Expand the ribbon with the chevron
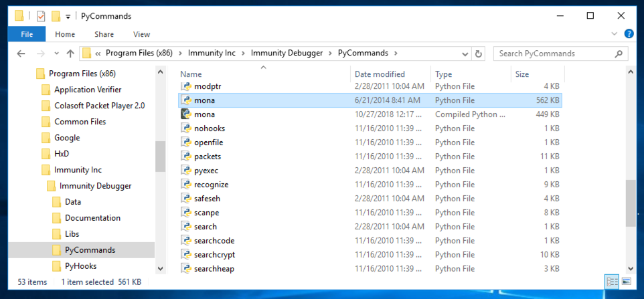Viewport: 644px width, 299px height. click(615, 34)
